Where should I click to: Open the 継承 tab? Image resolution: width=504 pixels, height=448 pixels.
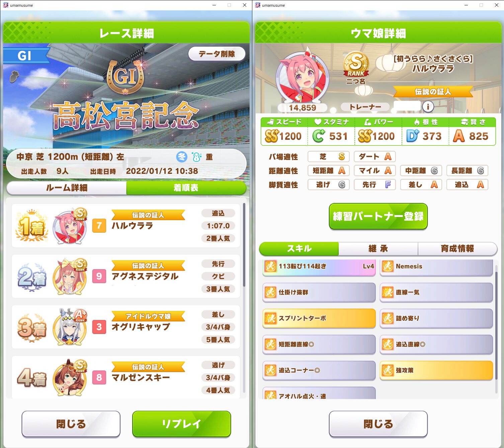378,248
